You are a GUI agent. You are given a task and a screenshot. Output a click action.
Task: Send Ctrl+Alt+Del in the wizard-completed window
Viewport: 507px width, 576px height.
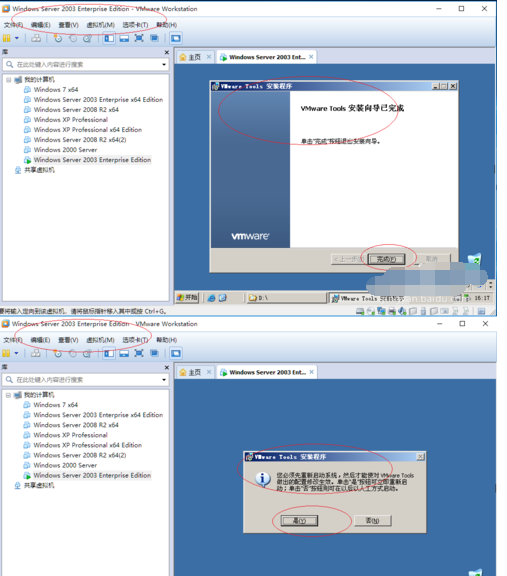pos(36,38)
